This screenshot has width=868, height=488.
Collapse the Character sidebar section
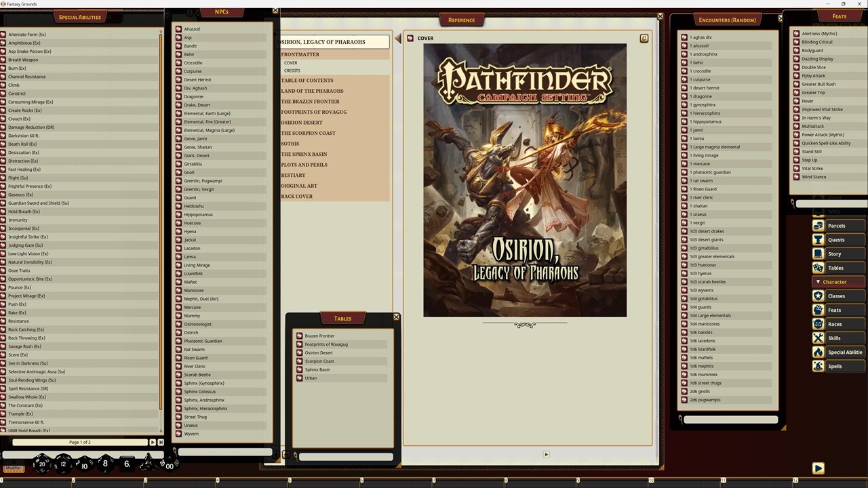pos(818,281)
